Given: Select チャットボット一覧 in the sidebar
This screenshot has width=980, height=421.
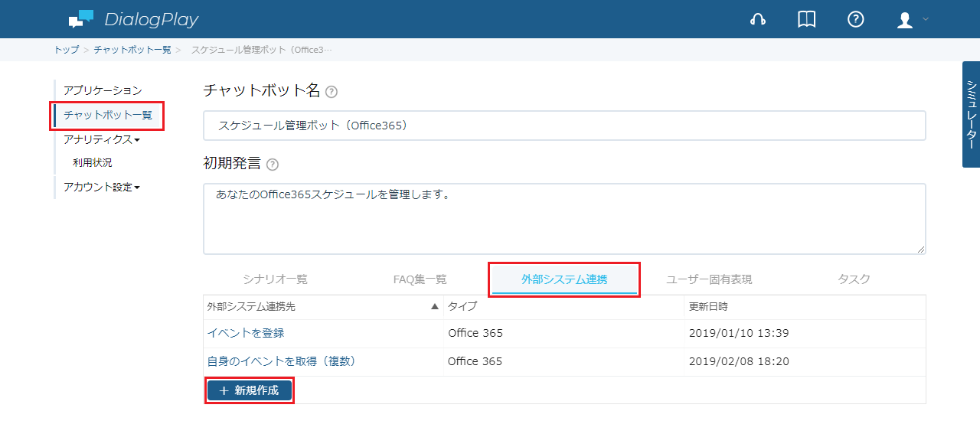Looking at the screenshot, I should [108, 116].
